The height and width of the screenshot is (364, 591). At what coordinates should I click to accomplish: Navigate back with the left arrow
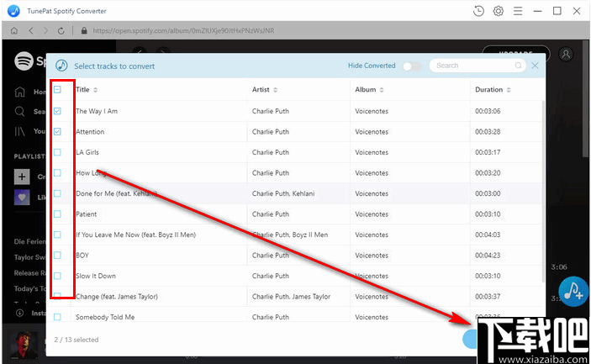31,30
